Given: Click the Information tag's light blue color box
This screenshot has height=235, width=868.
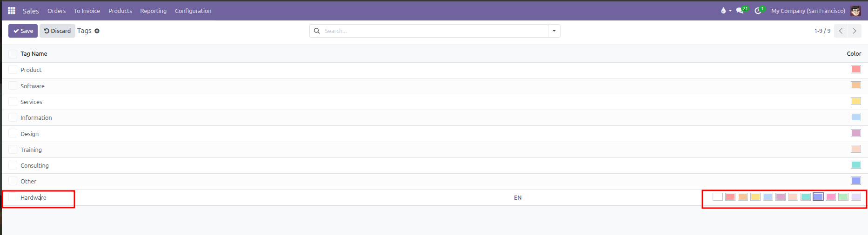Looking at the screenshot, I should click(x=856, y=117).
